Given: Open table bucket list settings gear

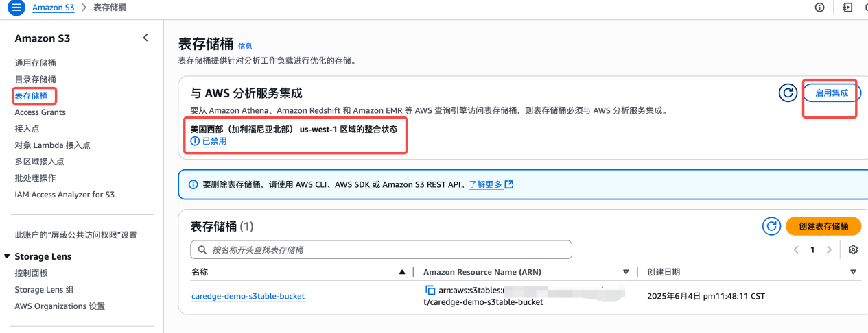Looking at the screenshot, I should [x=854, y=249].
